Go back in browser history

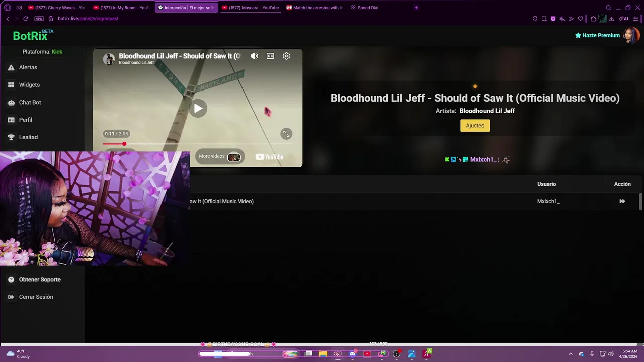pyautogui.click(x=8, y=19)
